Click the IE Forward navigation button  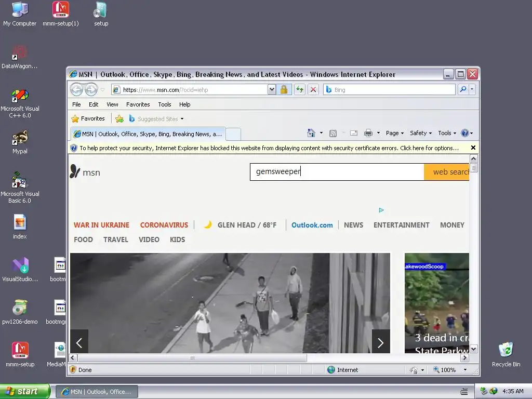click(x=91, y=89)
